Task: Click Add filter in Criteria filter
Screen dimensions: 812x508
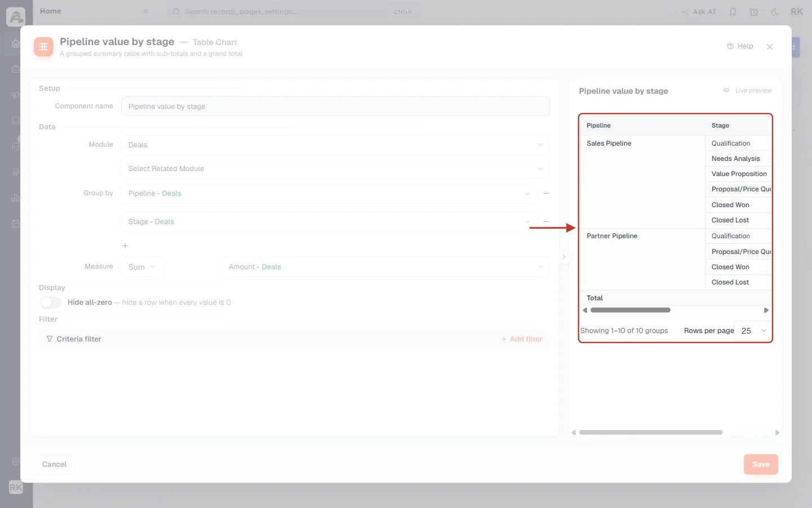Action: (522, 339)
